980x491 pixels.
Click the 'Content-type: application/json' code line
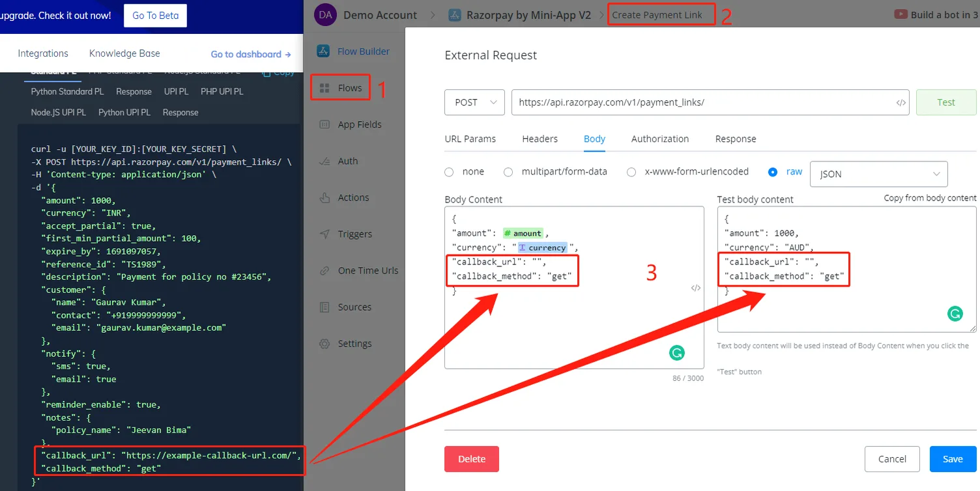click(x=123, y=175)
